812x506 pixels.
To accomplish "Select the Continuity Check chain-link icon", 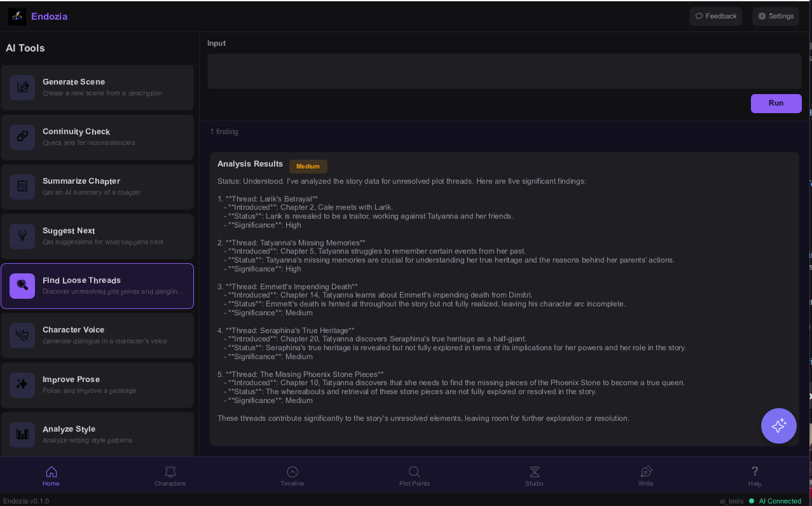I will tap(22, 137).
